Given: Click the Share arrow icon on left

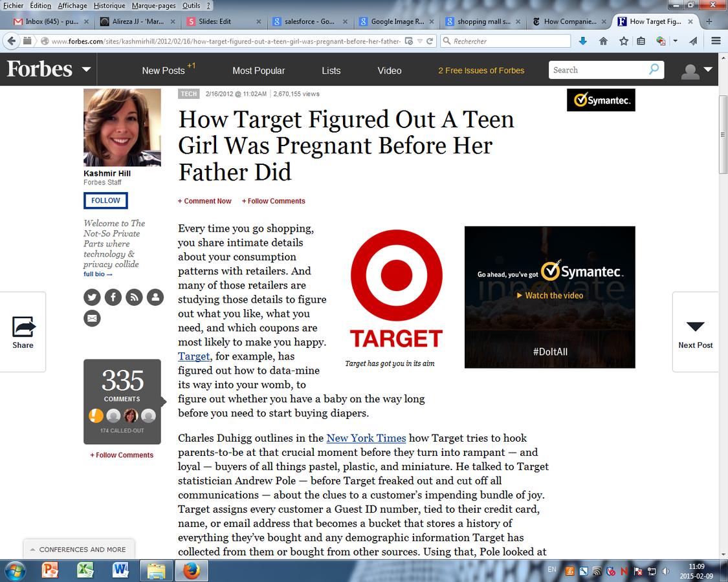Looking at the screenshot, I should pos(23,327).
